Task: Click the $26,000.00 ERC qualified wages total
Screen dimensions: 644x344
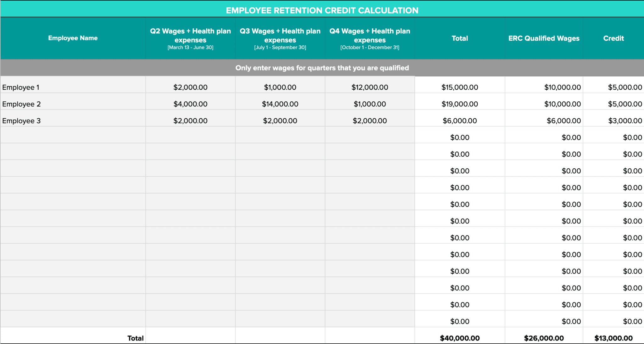Action: [544, 338]
